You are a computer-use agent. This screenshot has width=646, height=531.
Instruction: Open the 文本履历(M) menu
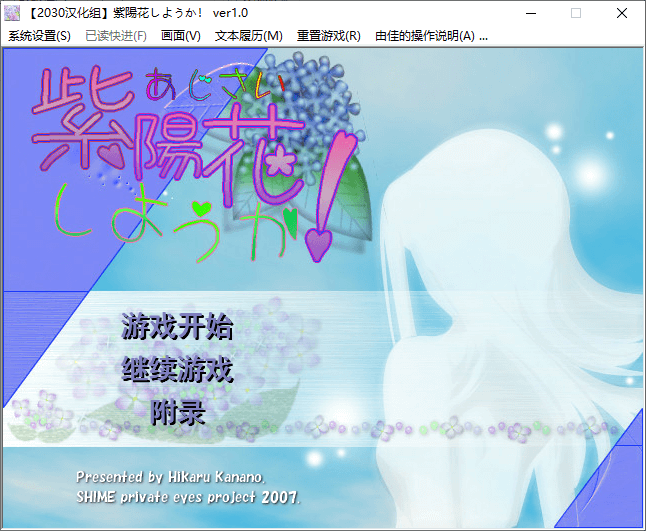(249, 35)
